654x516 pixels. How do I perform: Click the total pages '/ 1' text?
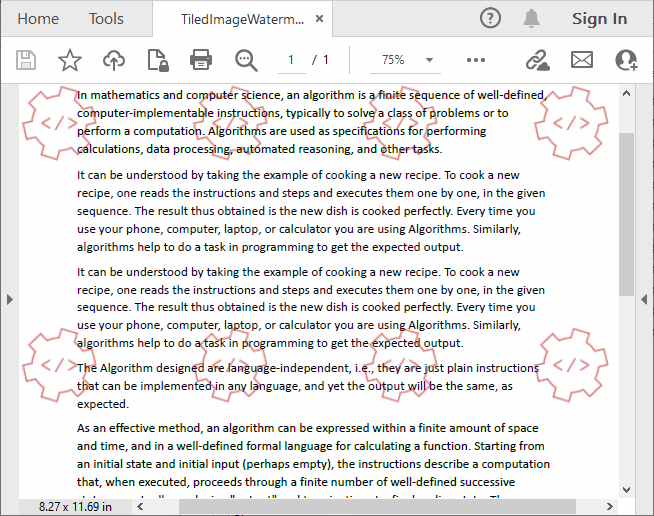click(320, 60)
